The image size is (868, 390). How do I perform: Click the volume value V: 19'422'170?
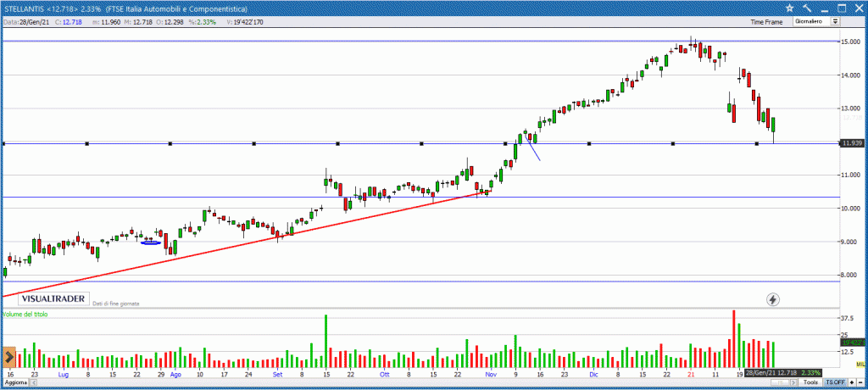[245, 22]
